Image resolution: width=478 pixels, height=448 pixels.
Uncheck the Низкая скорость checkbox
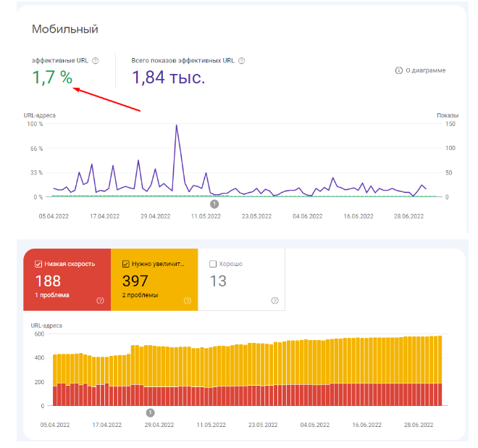tap(38, 264)
